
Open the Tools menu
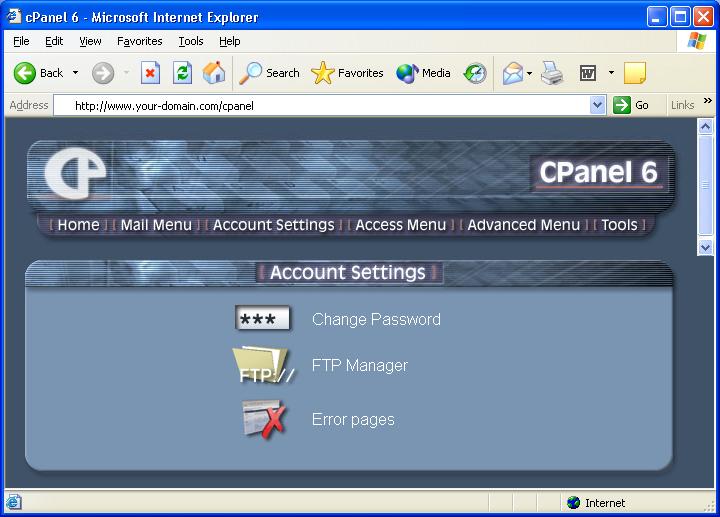[191, 41]
